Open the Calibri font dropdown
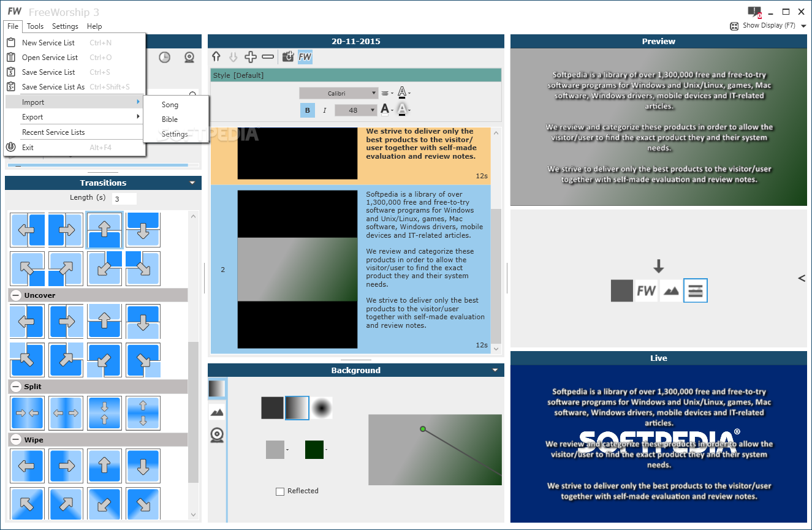The height and width of the screenshot is (530, 812). point(338,93)
